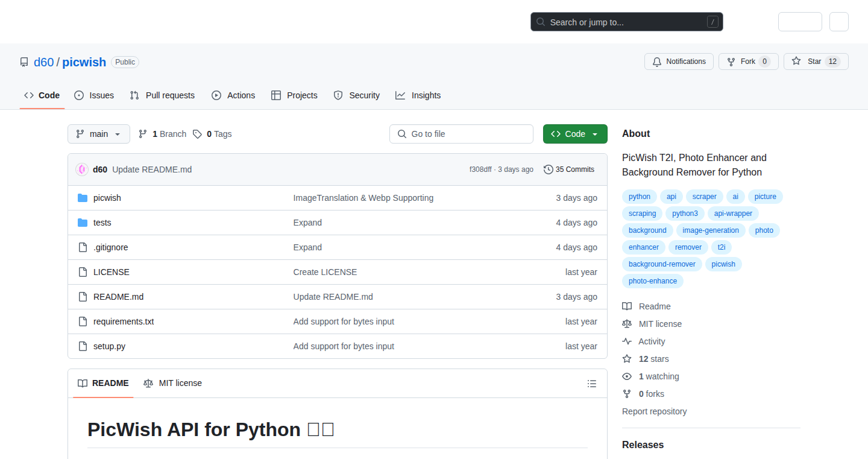Click the pulse icon beside Activity
The image size is (868, 459).
click(627, 341)
